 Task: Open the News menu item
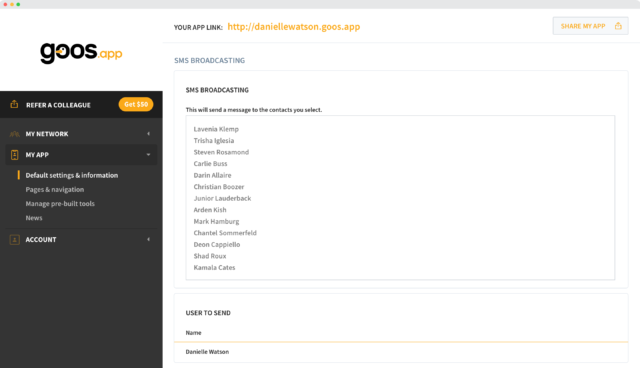(x=34, y=218)
